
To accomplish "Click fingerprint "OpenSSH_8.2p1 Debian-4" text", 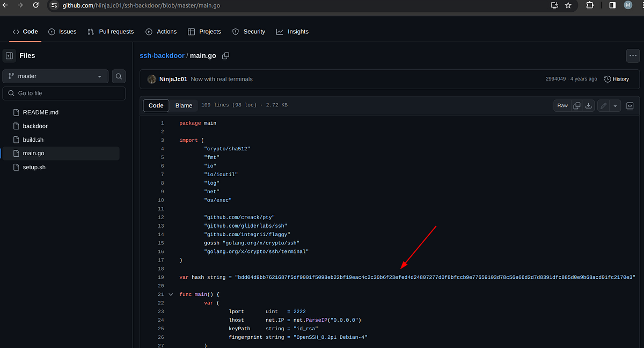I will coord(330,337).
